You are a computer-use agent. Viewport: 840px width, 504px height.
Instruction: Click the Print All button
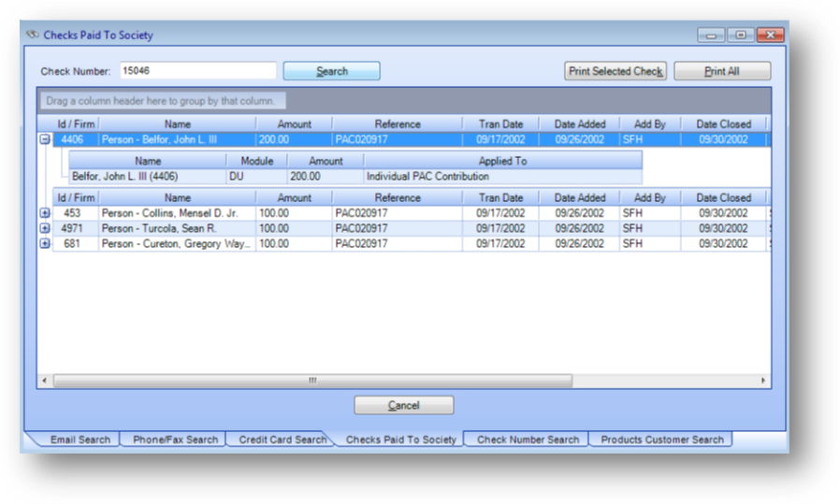click(722, 71)
